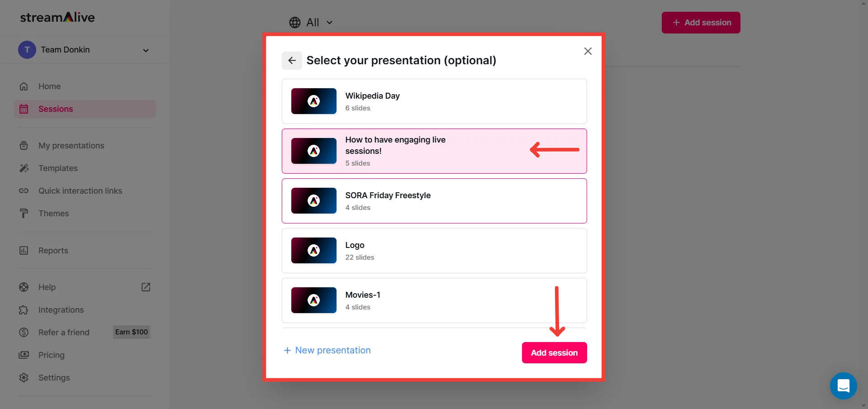Open the All language filter dropdown
This screenshot has height=409, width=868.
click(x=311, y=23)
